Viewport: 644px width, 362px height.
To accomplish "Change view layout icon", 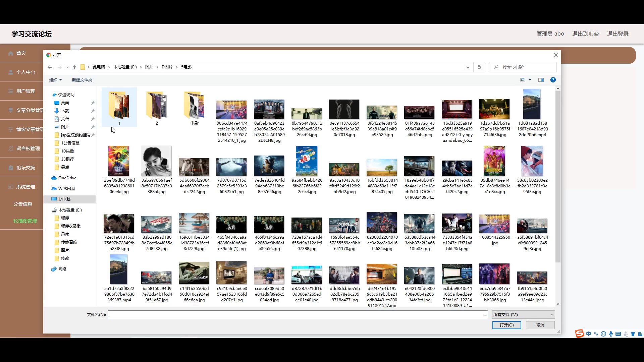I will click(523, 80).
